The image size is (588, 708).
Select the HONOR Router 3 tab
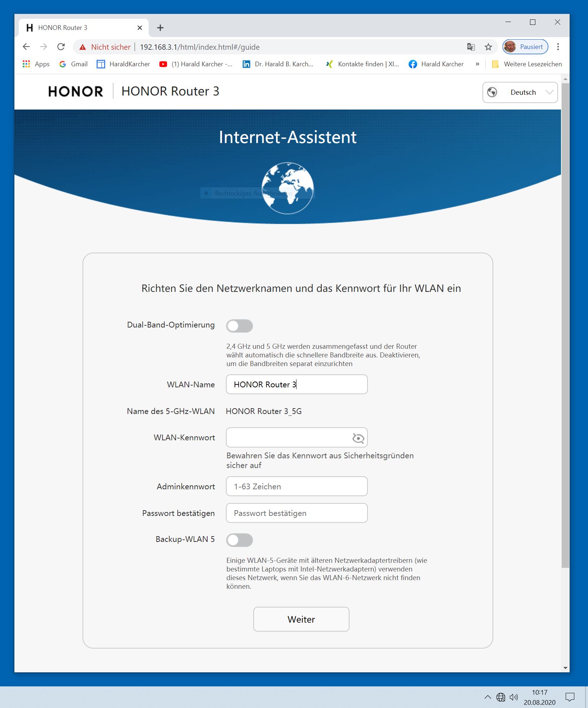tap(84, 28)
